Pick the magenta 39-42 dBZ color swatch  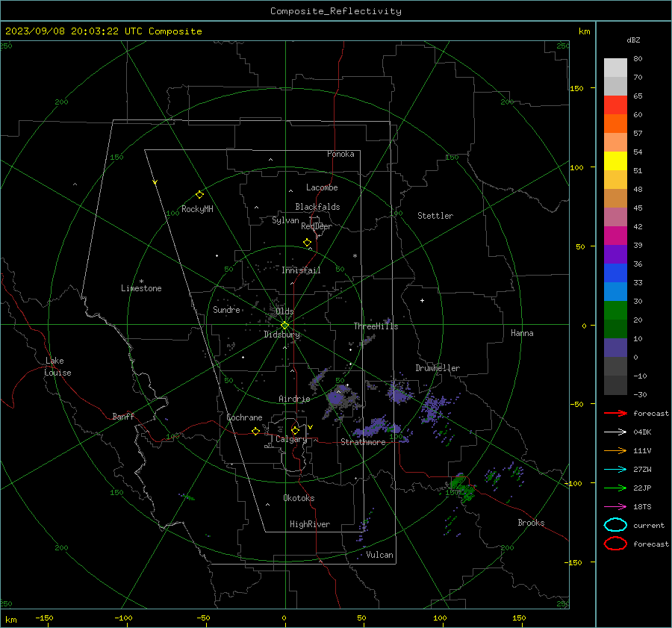615,236
